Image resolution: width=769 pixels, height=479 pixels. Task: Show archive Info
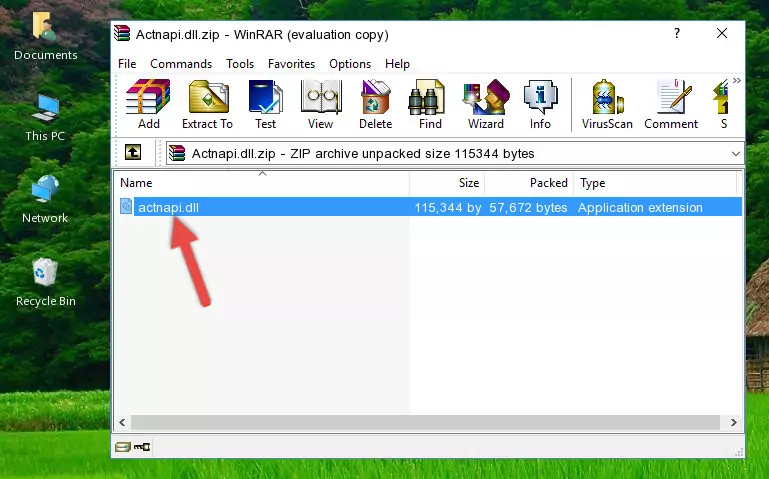pos(540,104)
